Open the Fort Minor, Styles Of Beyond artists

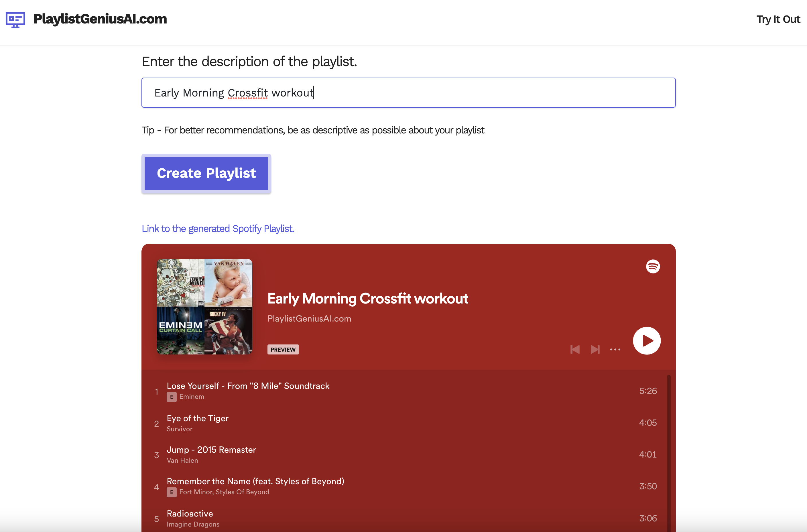pyautogui.click(x=224, y=492)
